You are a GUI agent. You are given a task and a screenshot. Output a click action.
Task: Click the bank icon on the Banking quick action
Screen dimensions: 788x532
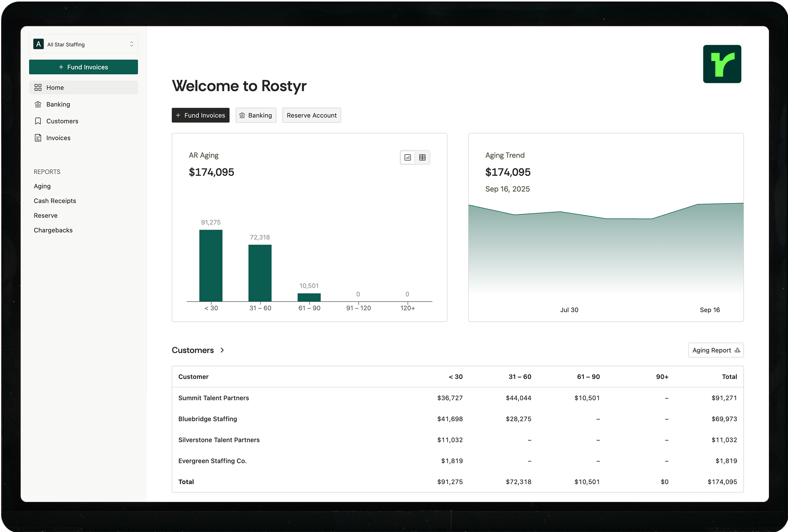(x=242, y=115)
